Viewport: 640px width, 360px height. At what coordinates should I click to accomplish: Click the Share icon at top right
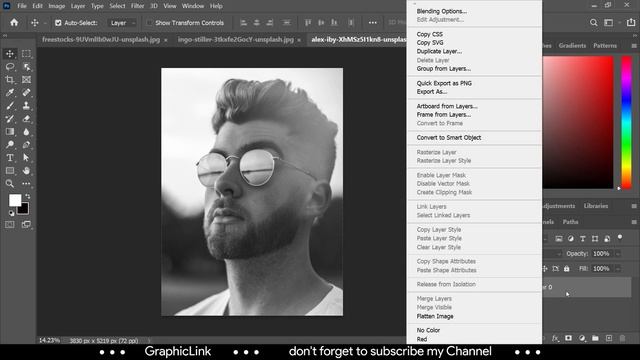pos(631,22)
